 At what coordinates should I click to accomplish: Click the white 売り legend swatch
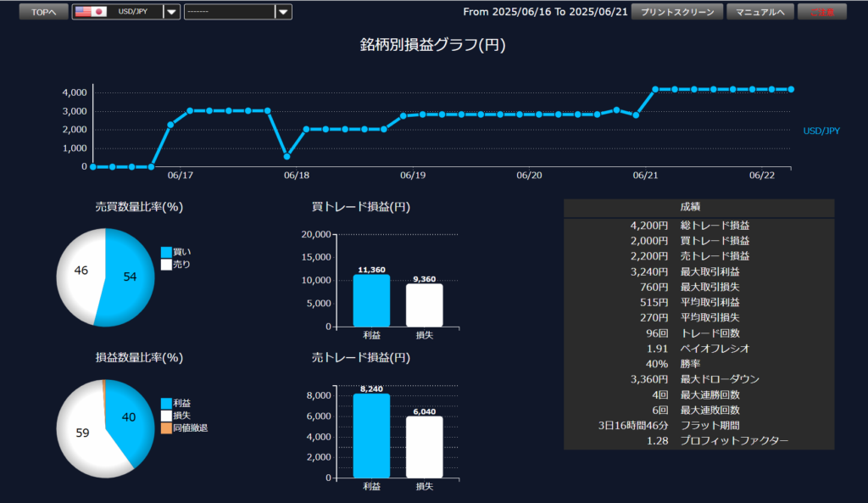166,265
